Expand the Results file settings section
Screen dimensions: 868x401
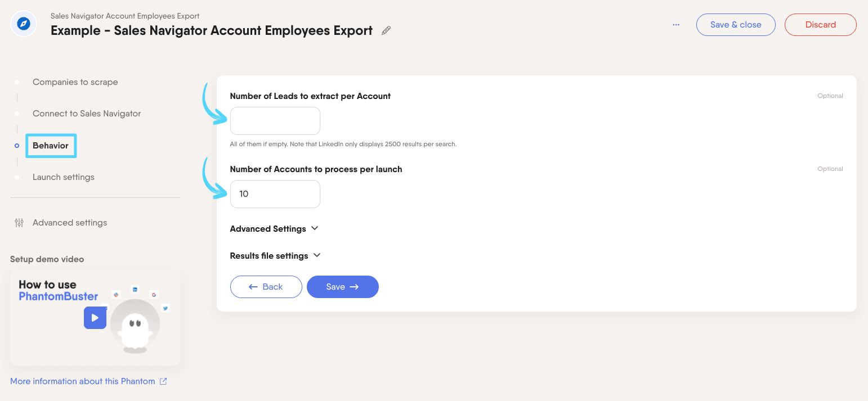coord(275,256)
